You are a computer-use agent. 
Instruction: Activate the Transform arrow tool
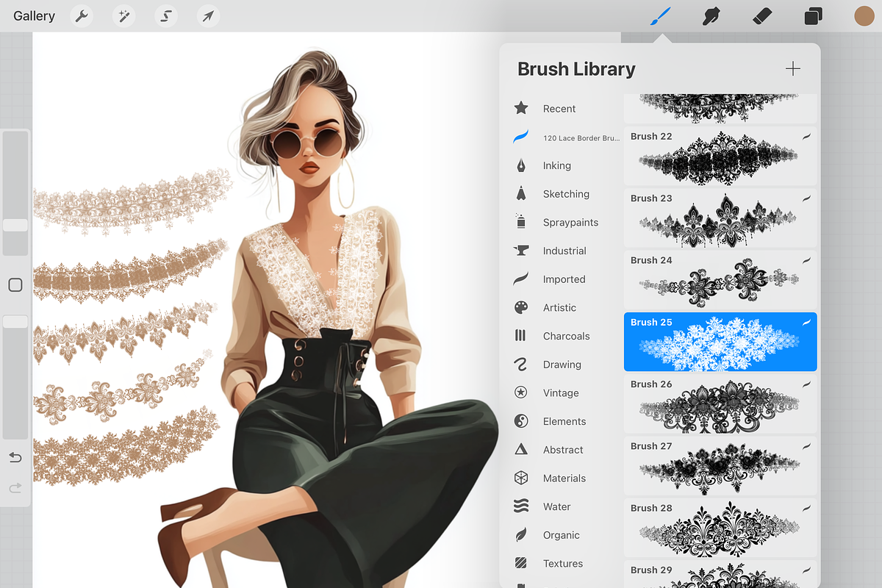click(209, 16)
